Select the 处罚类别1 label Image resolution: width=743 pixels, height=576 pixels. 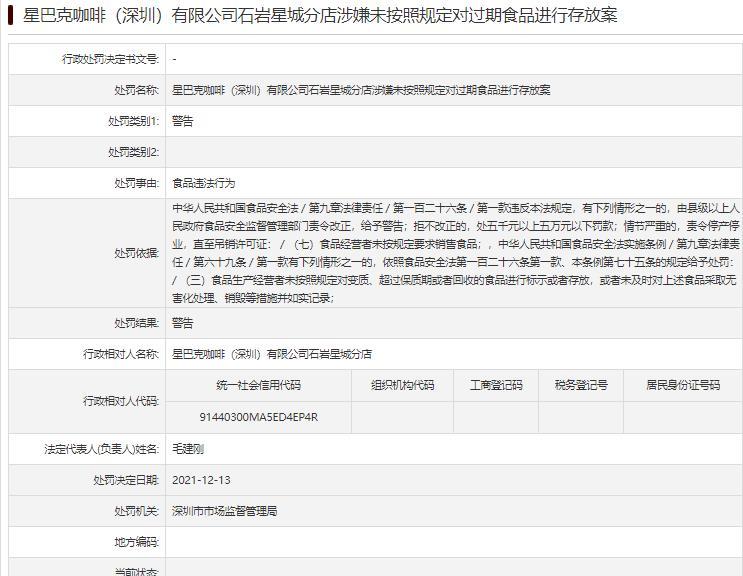[x=134, y=121]
